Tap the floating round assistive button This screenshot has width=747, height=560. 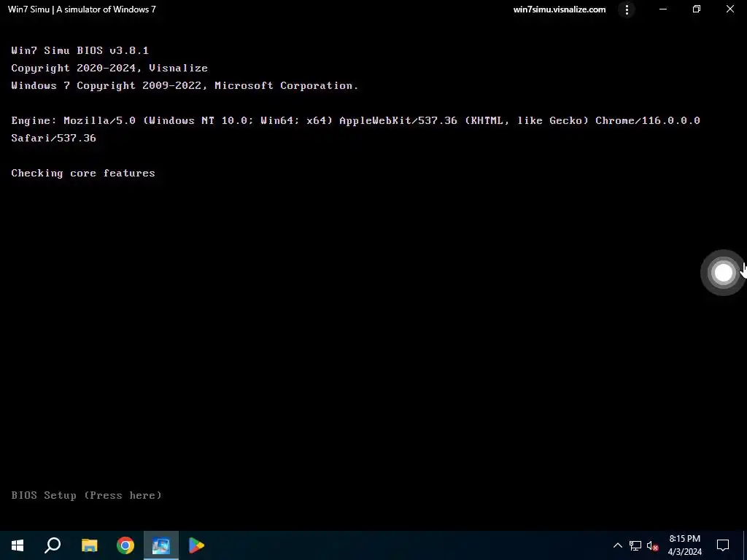[x=723, y=273]
